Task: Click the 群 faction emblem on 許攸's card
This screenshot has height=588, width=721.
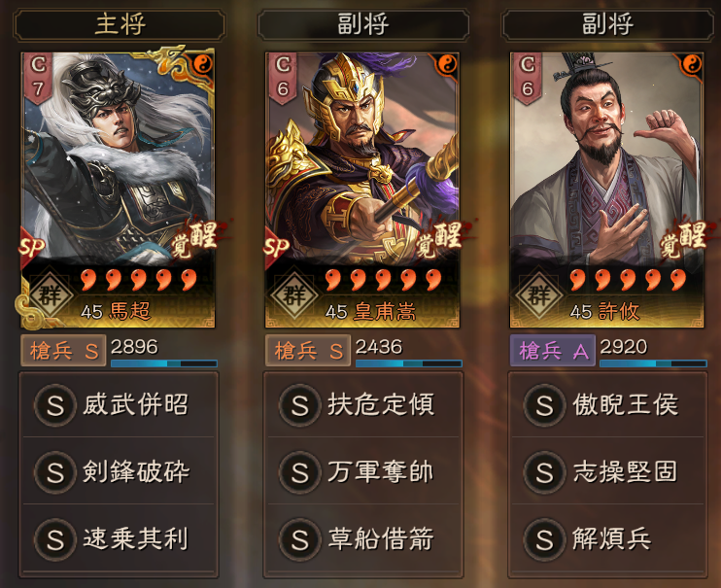Action: click(x=538, y=294)
